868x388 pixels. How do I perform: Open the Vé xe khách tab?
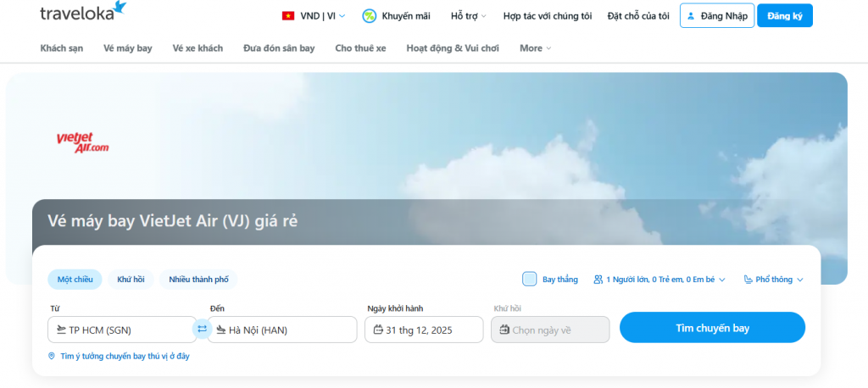coord(198,48)
